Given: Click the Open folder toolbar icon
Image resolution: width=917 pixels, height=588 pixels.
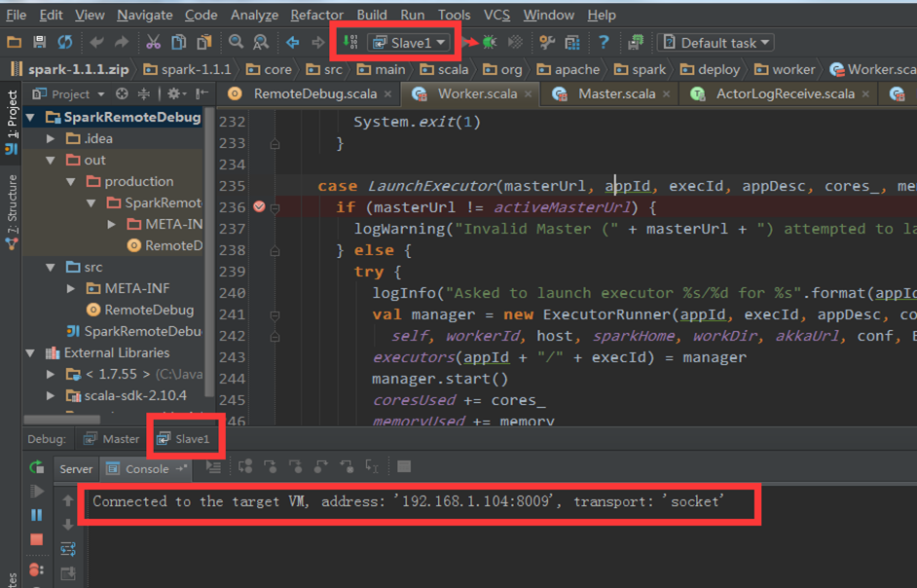Looking at the screenshot, I should (14, 42).
